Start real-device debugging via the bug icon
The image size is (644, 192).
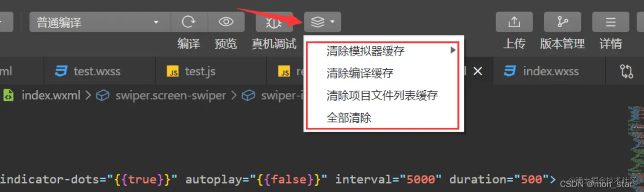(274, 22)
